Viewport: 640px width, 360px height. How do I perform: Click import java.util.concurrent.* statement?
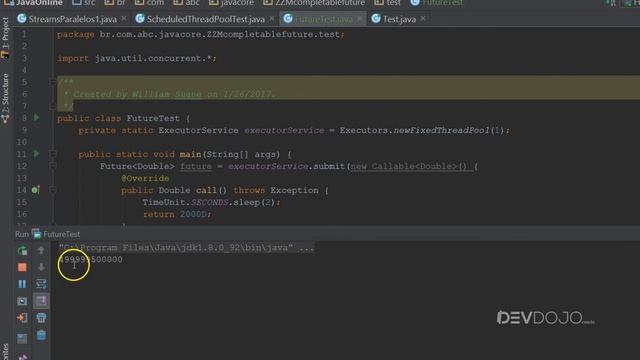137,58
